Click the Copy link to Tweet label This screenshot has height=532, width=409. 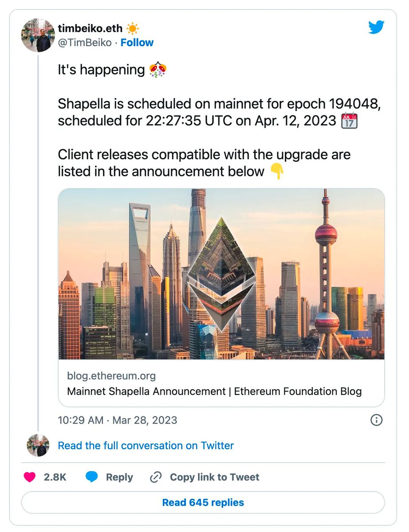(x=215, y=477)
